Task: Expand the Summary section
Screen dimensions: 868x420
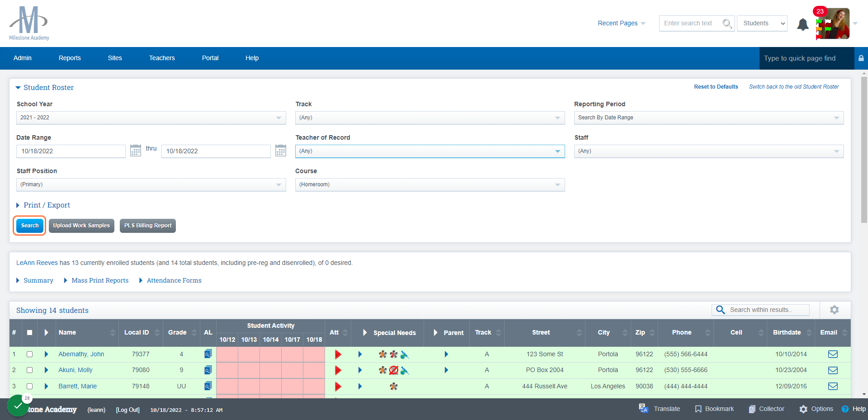Action: [x=35, y=280]
